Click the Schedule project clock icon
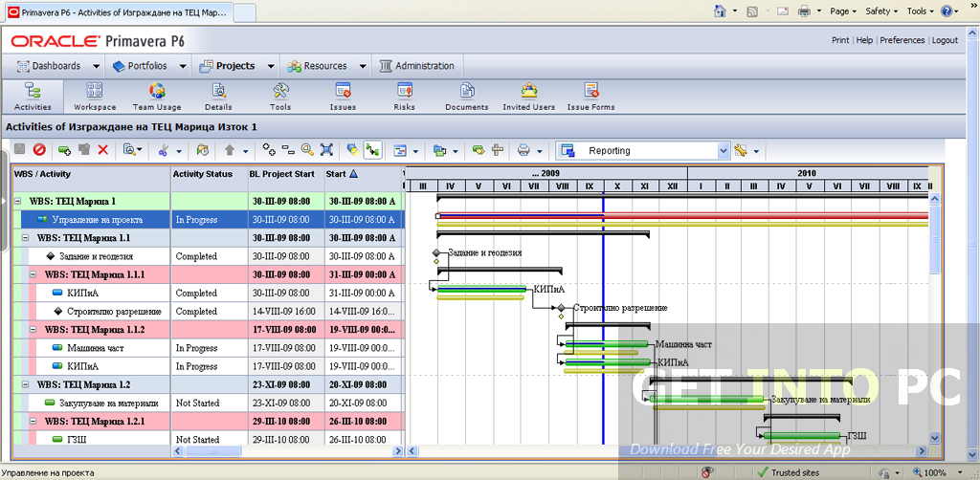 coord(203,150)
